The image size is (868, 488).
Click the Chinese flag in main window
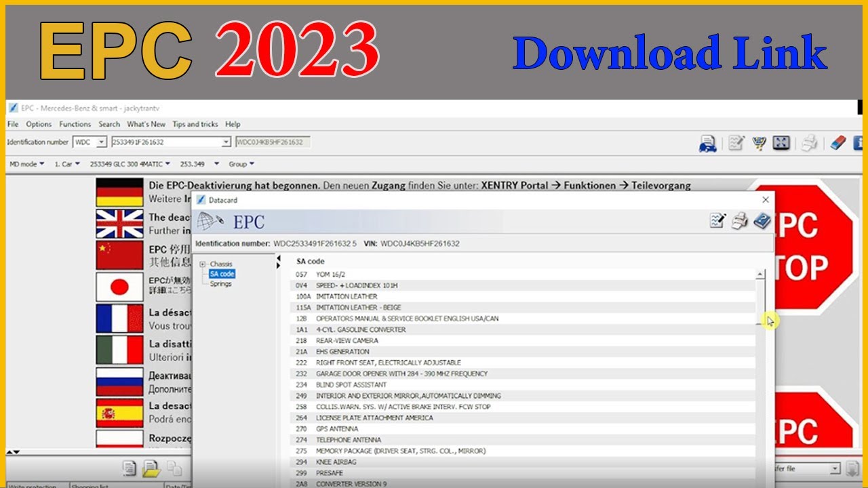click(x=119, y=255)
